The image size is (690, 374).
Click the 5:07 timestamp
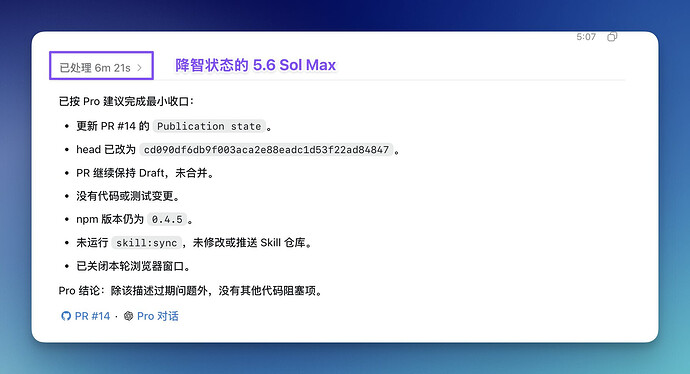pos(586,37)
